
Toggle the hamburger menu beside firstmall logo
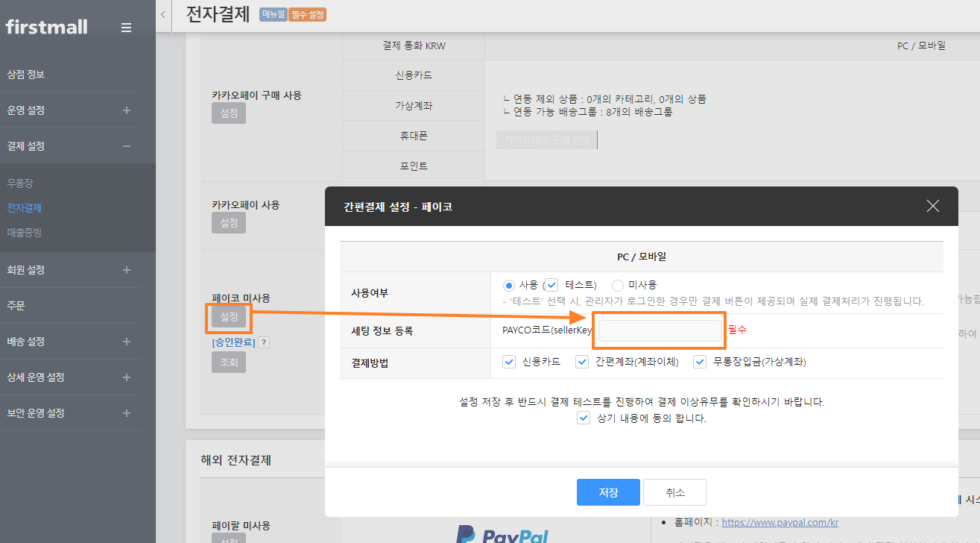[127, 28]
